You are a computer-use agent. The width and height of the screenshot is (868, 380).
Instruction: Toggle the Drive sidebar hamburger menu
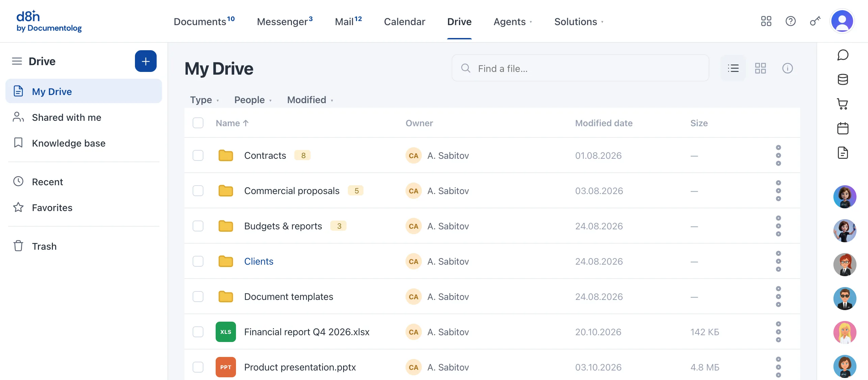coord(17,61)
